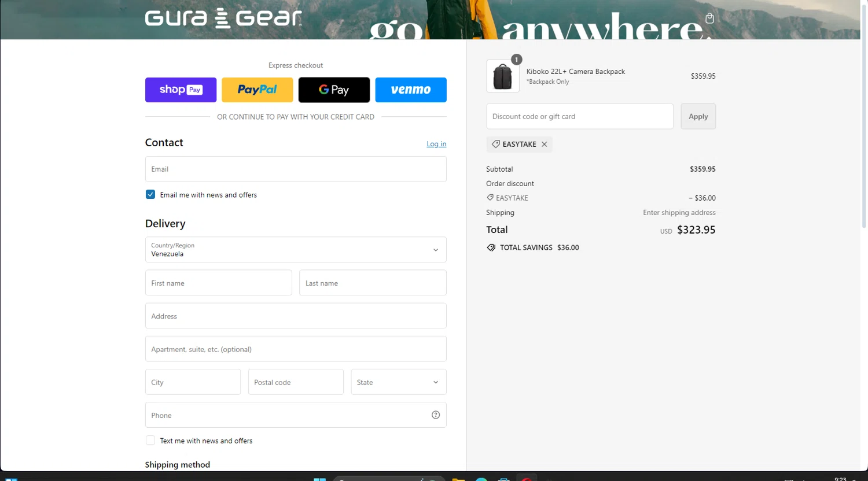The height and width of the screenshot is (481, 868).
Task: Focus the City field
Action: pyautogui.click(x=193, y=382)
